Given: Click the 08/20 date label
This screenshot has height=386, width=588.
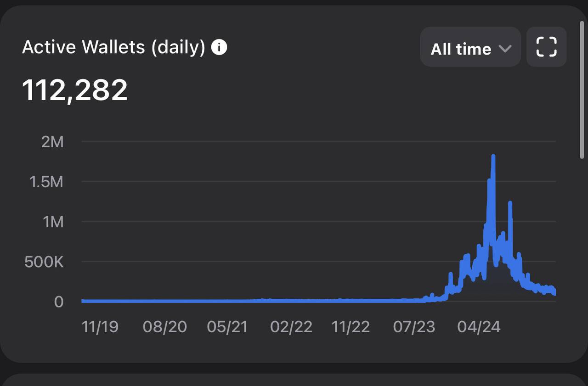Looking at the screenshot, I should (164, 327).
